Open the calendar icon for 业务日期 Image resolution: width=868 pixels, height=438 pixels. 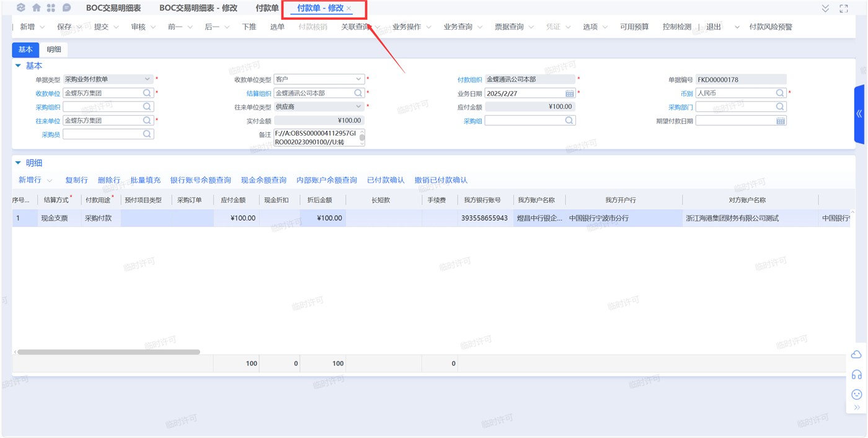tap(569, 93)
